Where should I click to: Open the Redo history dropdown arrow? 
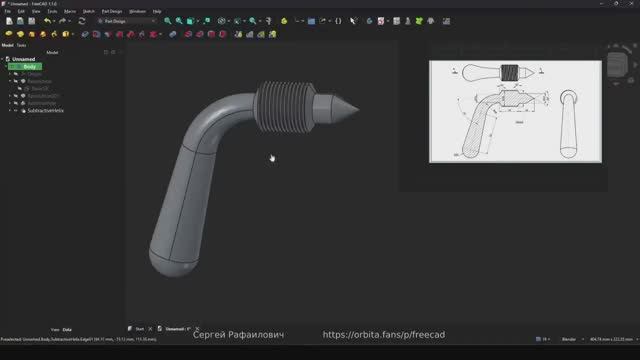click(x=69, y=21)
